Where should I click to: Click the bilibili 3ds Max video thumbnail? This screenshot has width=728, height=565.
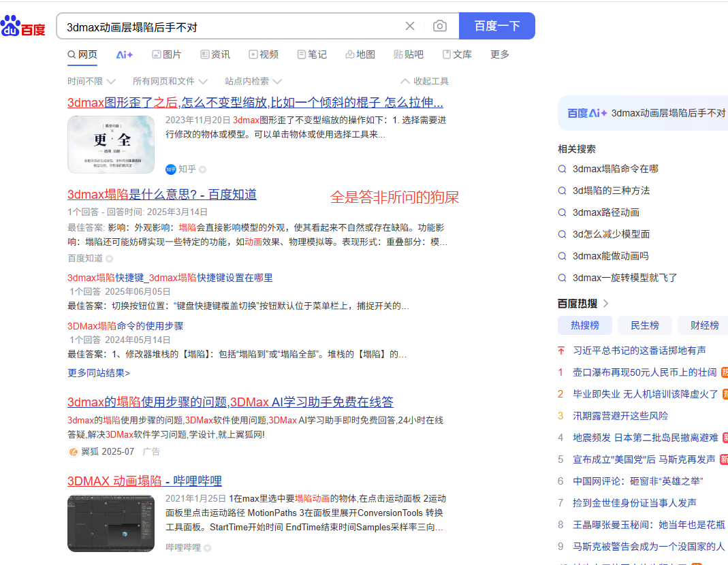[x=111, y=523]
